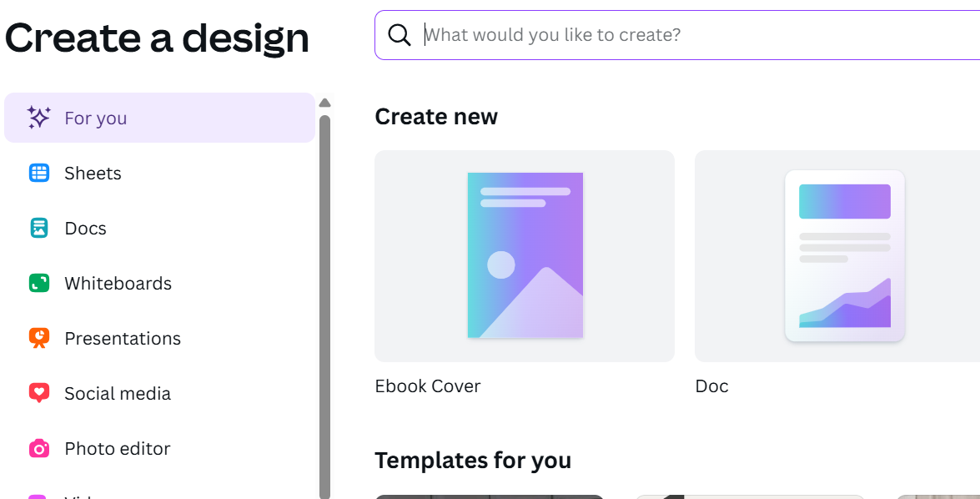This screenshot has height=499, width=980.
Task: Click the Photo editor camera icon
Action: point(39,448)
